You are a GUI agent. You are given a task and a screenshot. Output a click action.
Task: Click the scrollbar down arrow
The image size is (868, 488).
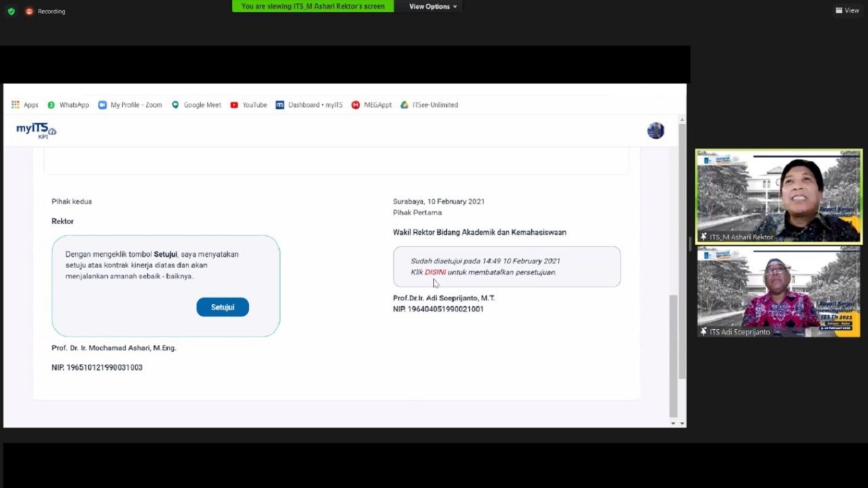pos(673,423)
